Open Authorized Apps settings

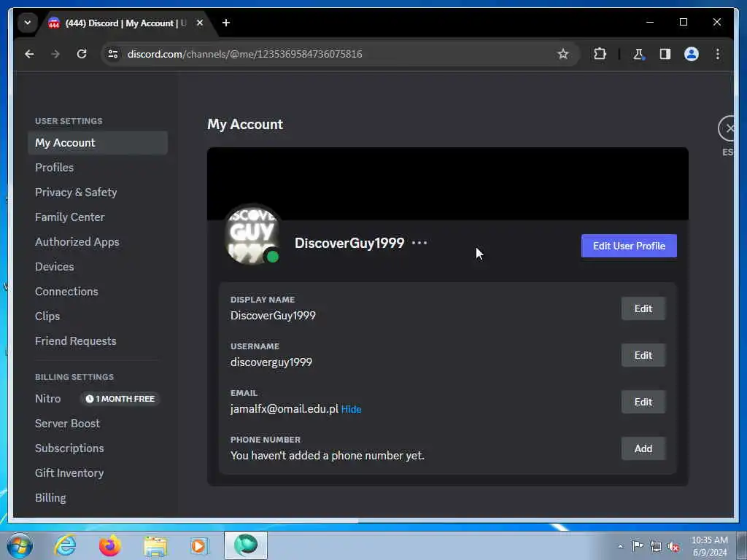click(x=77, y=242)
